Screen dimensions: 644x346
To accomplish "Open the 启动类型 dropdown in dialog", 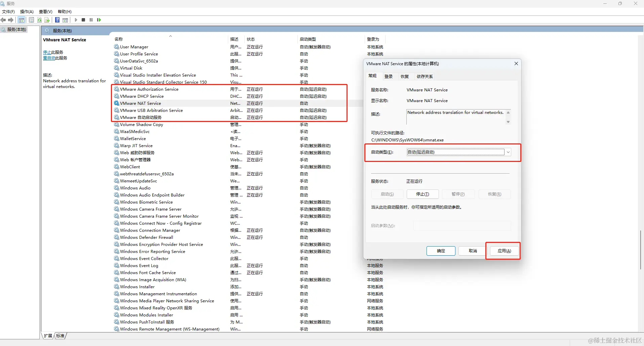I will [x=459, y=152].
